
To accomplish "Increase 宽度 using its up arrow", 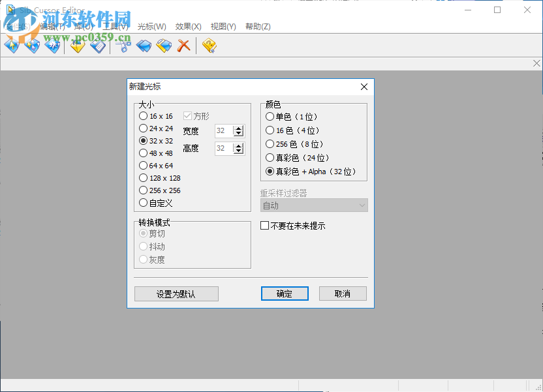I will click(239, 127).
